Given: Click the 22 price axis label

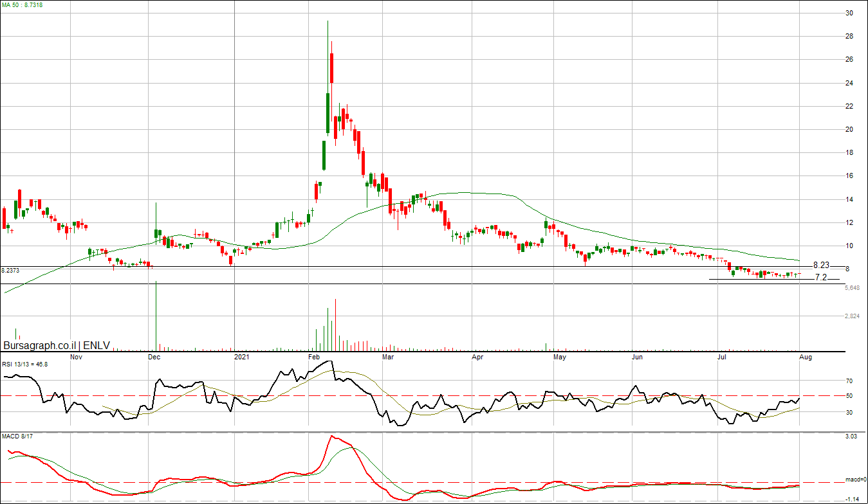Looking at the screenshot, I should pos(849,106).
